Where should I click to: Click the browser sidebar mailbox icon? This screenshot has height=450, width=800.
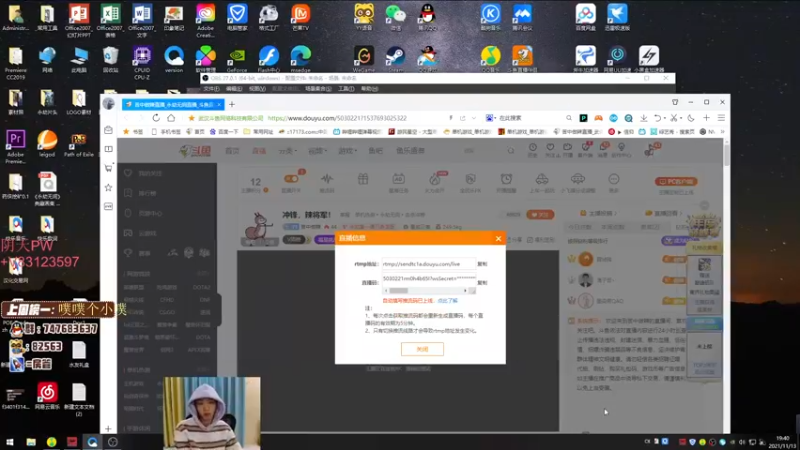tap(108, 130)
